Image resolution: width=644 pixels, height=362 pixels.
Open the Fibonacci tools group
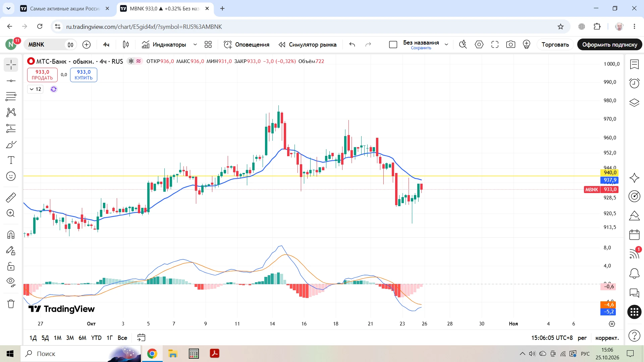(11, 97)
